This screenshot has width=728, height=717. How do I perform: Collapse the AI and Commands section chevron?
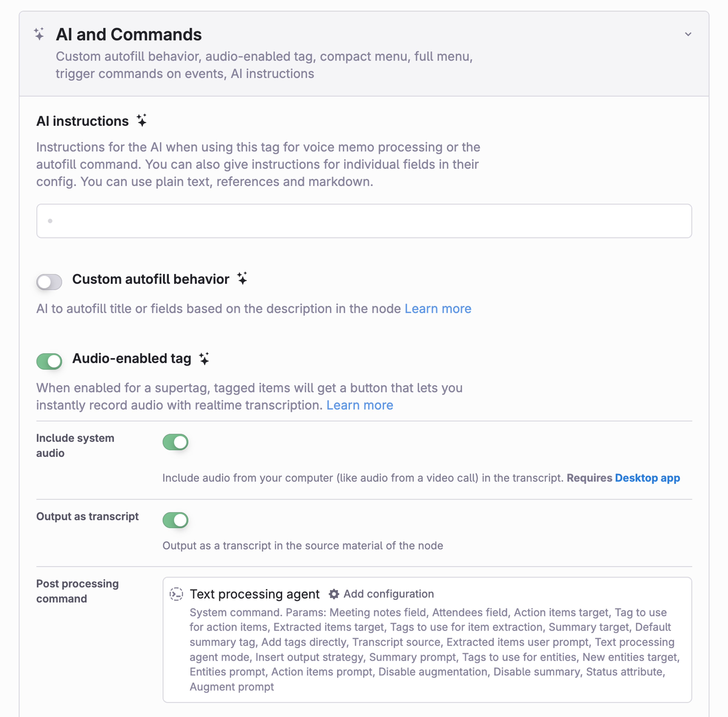coord(688,34)
